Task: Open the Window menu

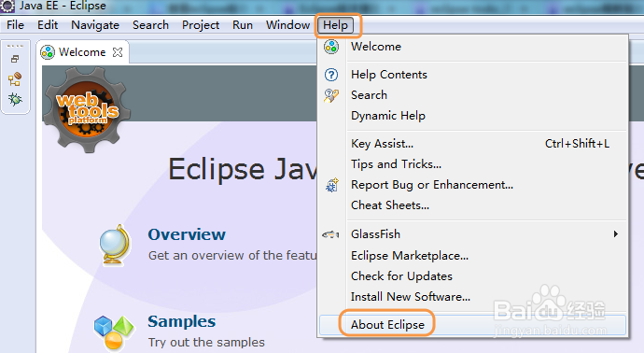Action: click(x=287, y=25)
